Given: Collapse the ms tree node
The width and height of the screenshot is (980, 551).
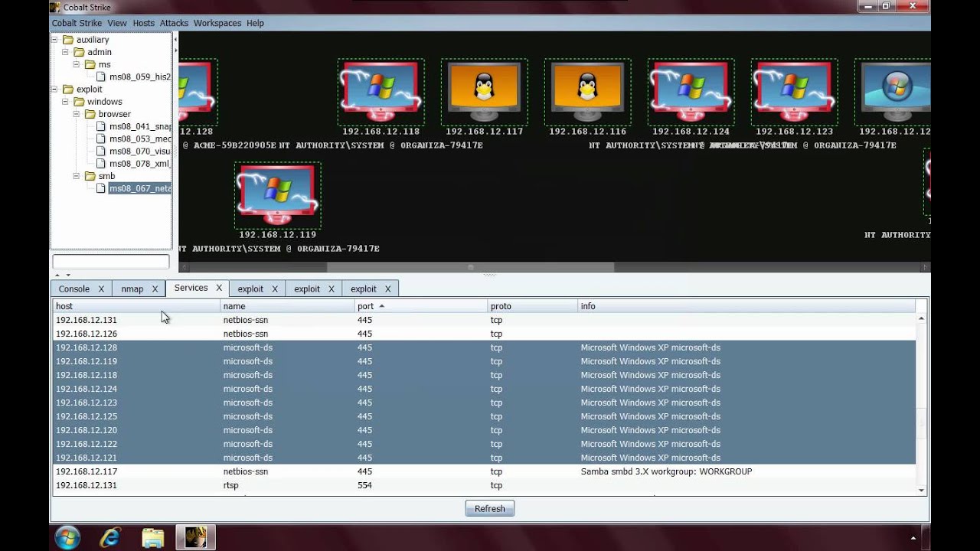Looking at the screenshot, I should [77, 64].
